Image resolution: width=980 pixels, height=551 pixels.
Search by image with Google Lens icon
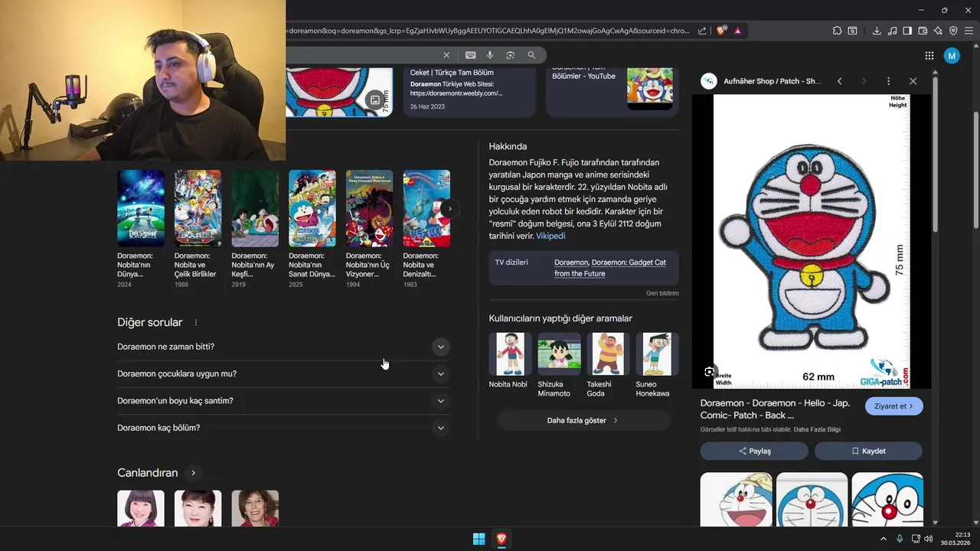[510, 55]
